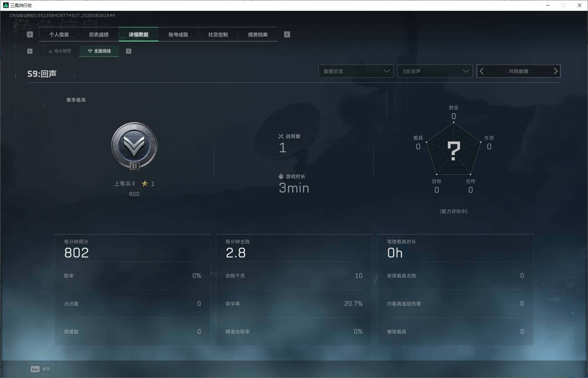Click the 胜率 row
This screenshot has width=588, height=378.
[132, 276]
